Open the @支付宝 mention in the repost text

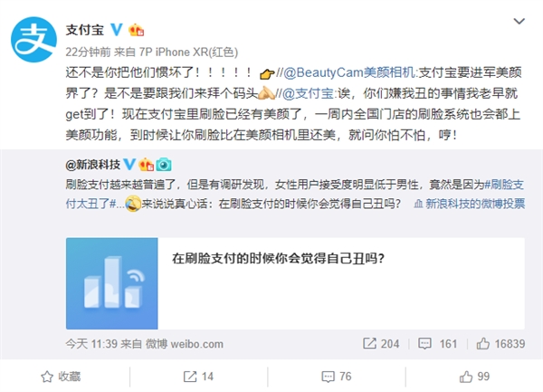pos(308,93)
